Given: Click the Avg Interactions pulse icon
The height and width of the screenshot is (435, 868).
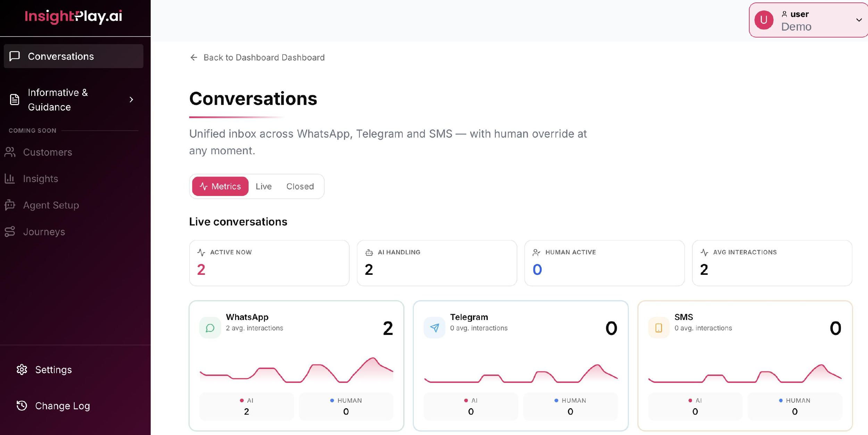Looking at the screenshot, I should (704, 253).
